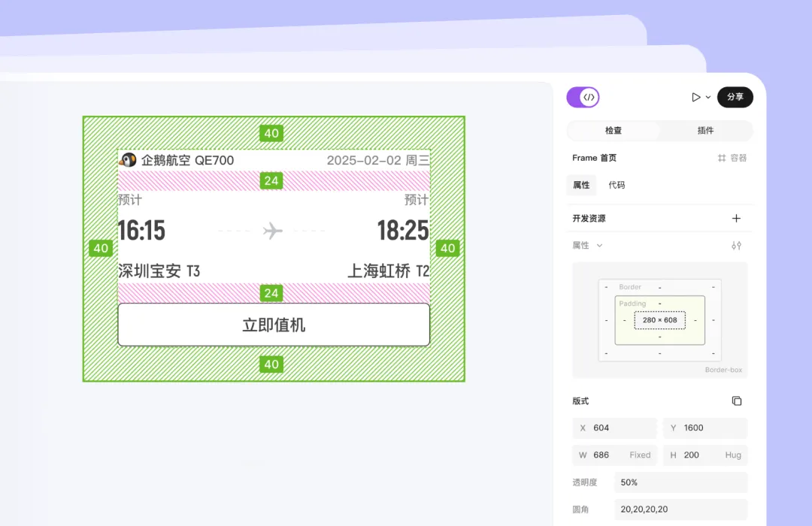Switch to the 检查 tab
Image resolution: width=812 pixels, height=526 pixels.
614,131
